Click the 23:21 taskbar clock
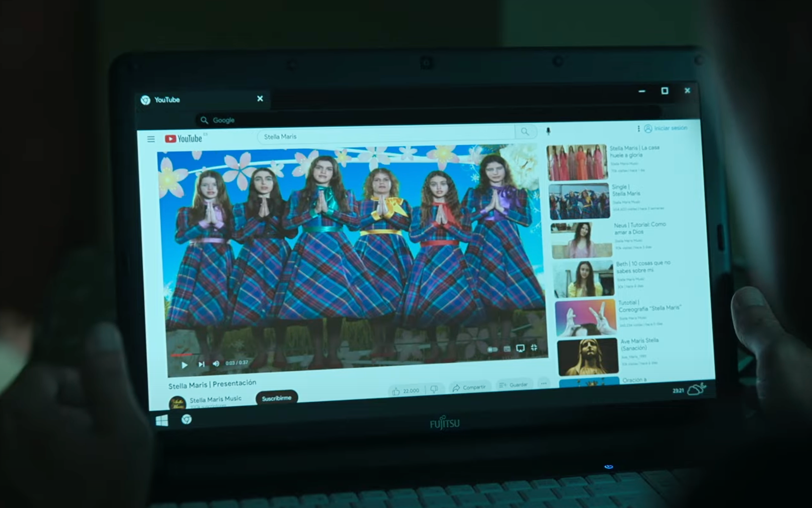Image resolution: width=812 pixels, height=508 pixels. (x=678, y=390)
